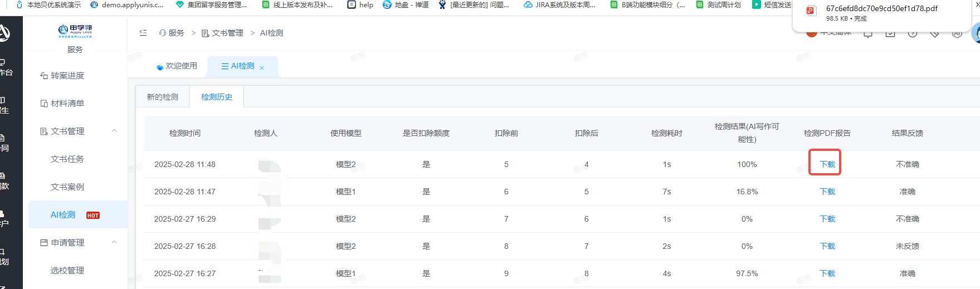980x289 pixels.
Task: Click the 申学邦 Apply Unis logo
Action: coord(75,31)
